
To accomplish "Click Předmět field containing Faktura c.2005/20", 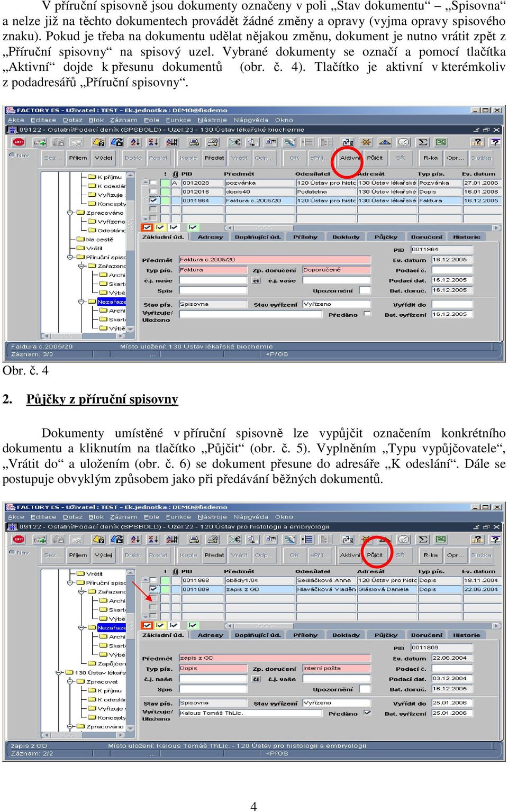I will [x=275, y=260].
